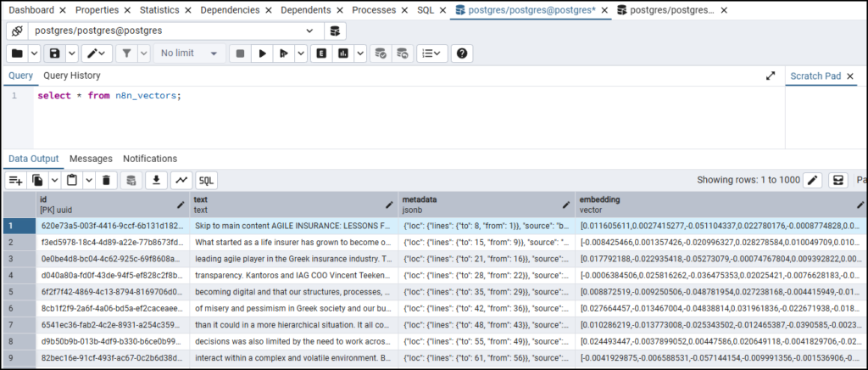
Task: Expand the Filter options dropdown arrow
Action: [144, 53]
